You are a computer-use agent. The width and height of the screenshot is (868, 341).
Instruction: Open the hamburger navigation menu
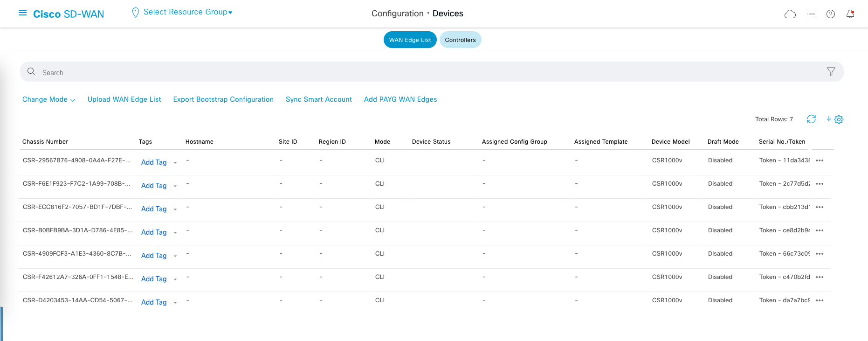pyautogui.click(x=22, y=13)
